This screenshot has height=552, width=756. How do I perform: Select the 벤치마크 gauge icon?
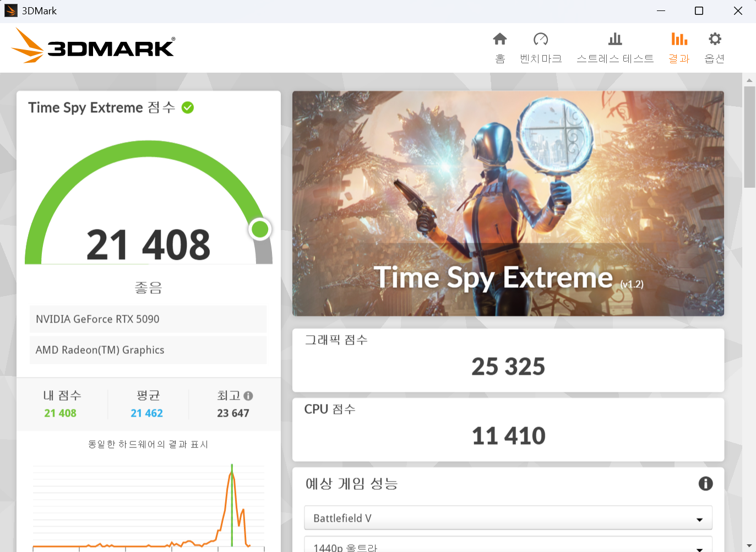tap(541, 47)
